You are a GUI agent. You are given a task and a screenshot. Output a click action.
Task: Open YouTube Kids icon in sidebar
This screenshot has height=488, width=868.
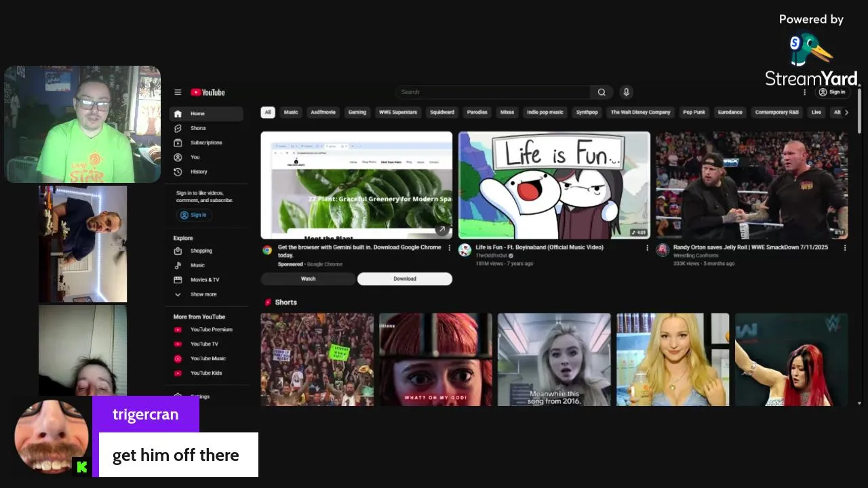pyautogui.click(x=178, y=373)
